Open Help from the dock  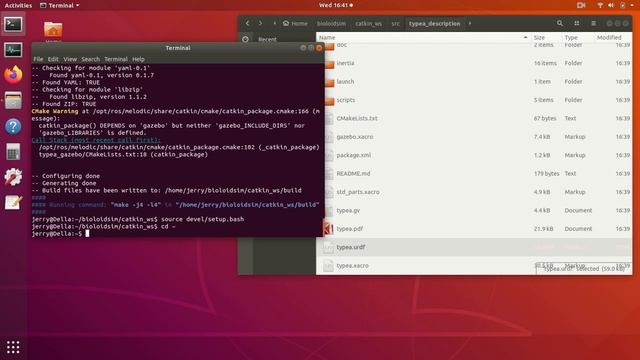(13, 126)
